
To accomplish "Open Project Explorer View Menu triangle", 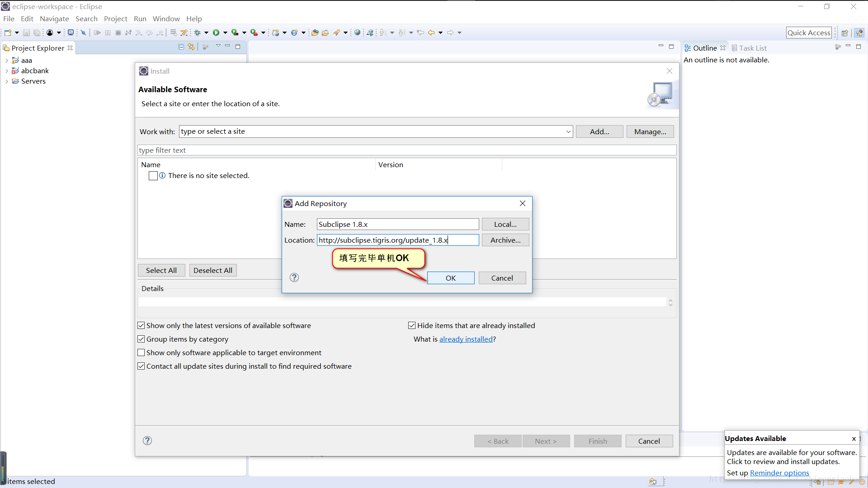I will [218, 46].
